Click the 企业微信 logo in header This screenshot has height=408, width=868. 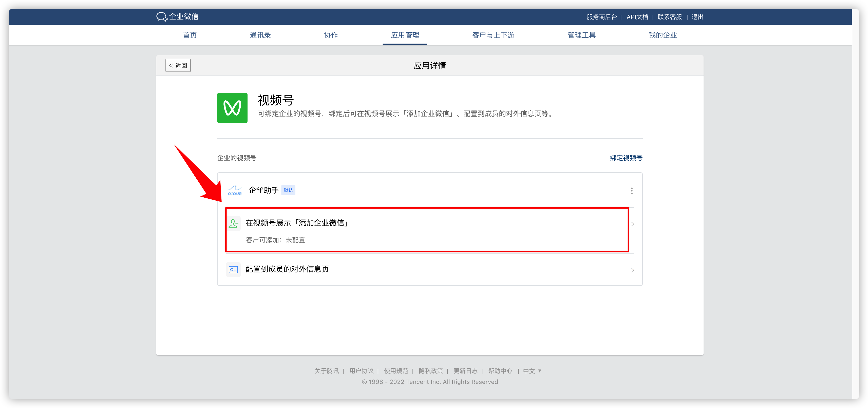pyautogui.click(x=177, y=16)
